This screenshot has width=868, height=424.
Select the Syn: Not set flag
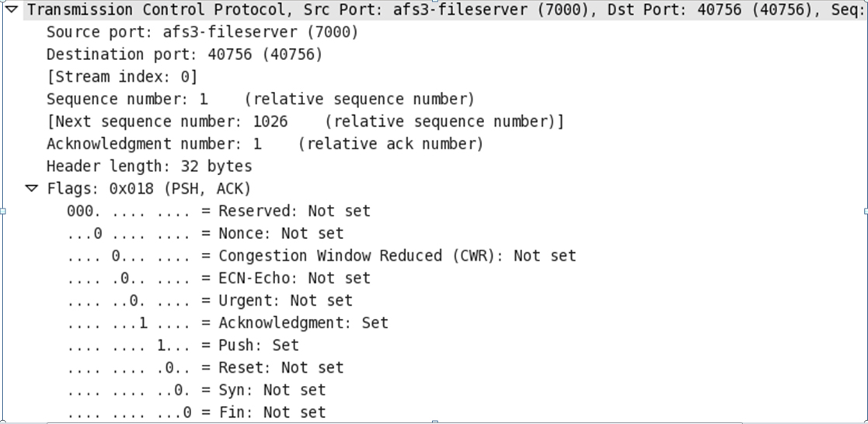tap(197, 390)
